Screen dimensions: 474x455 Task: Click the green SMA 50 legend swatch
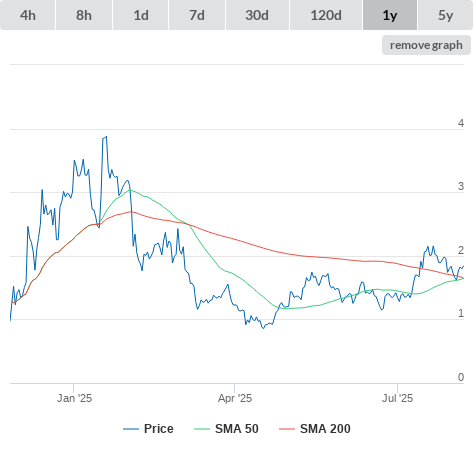pos(202,429)
